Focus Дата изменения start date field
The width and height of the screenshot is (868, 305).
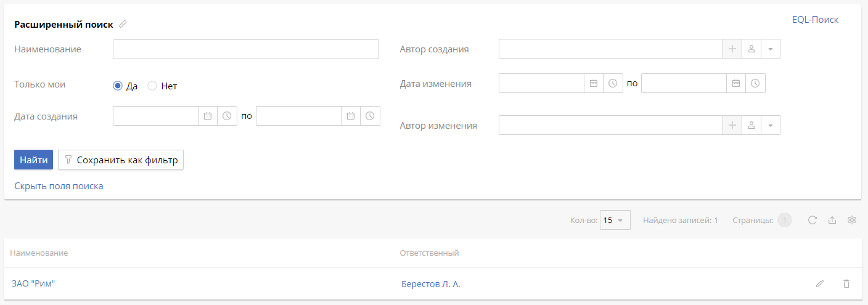coord(542,83)
